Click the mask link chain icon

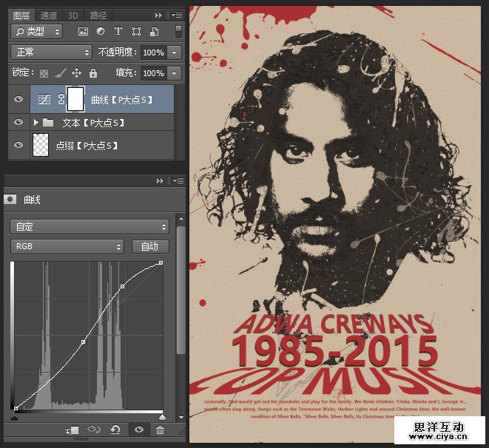coord(61,99)
